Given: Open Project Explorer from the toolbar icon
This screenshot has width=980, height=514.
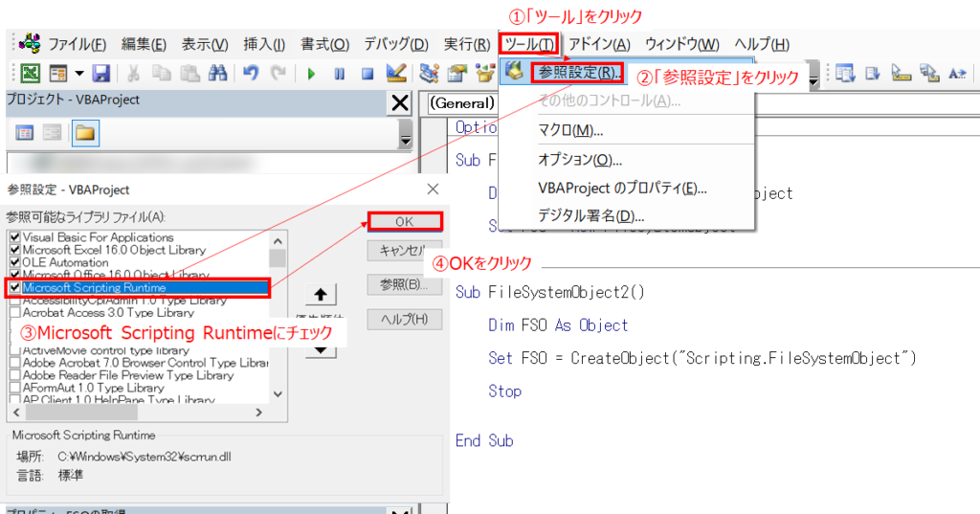Looking at the screenshot, I should 429,73.
